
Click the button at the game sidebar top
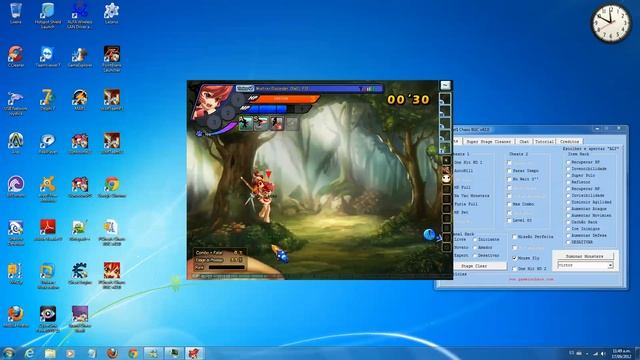[445, 85]
